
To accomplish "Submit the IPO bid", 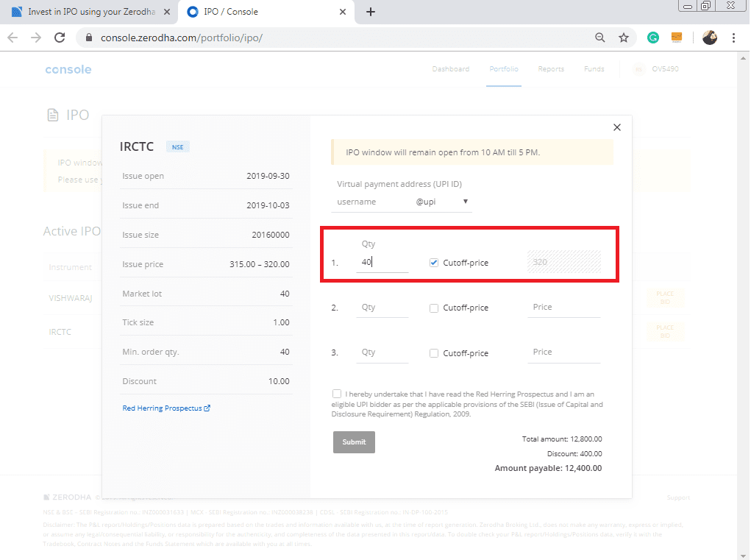I will pos(354,442).
